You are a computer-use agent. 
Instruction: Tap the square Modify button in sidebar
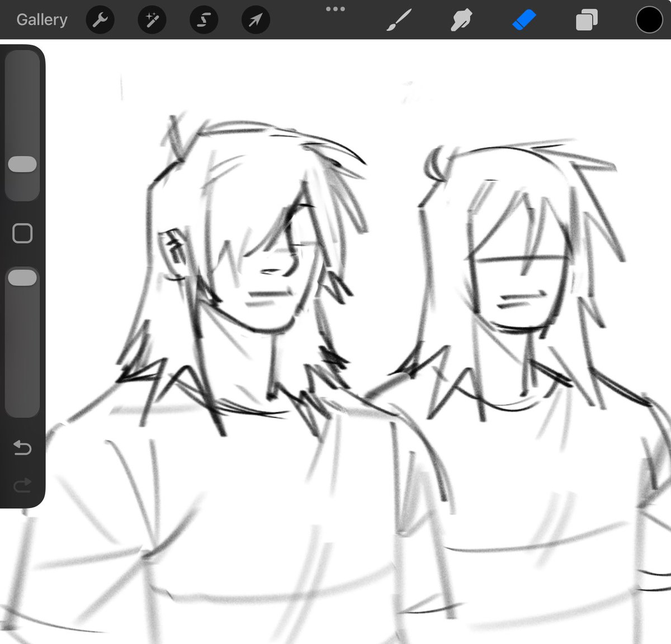point(22,233)
